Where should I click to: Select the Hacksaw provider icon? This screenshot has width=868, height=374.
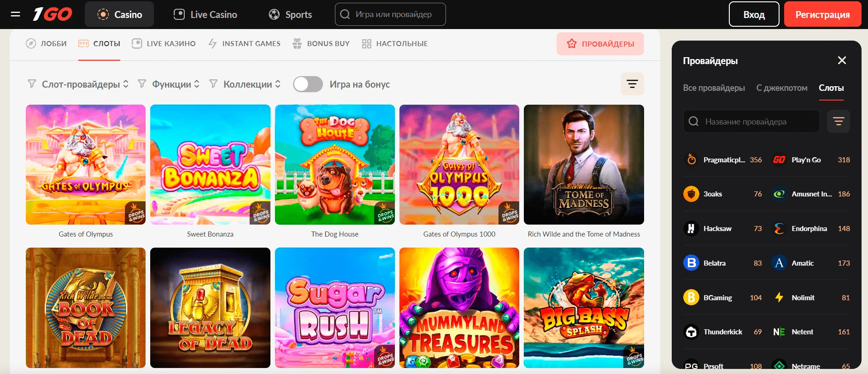coord(691,229)
